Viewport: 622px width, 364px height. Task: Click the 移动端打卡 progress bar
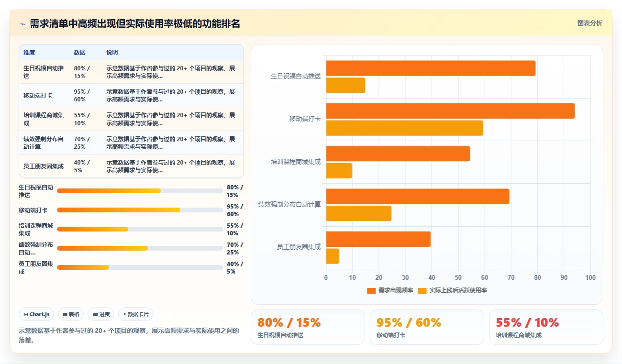click(x=140, y=210)
